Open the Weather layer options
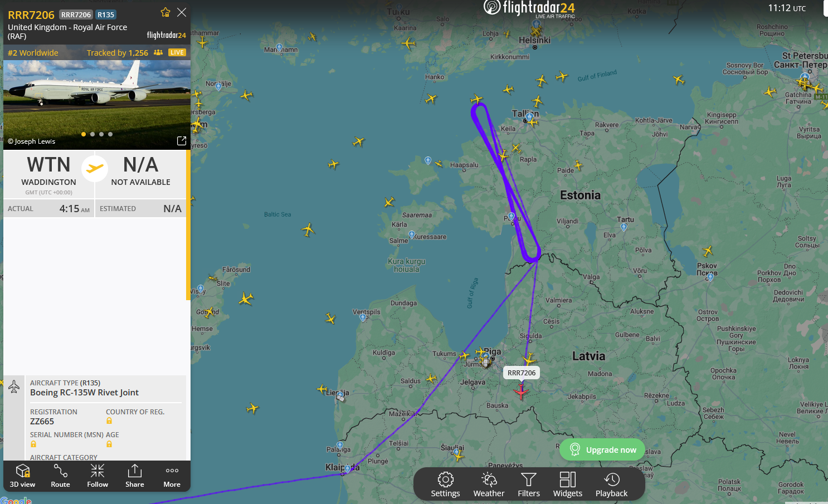This screenshot has width=828, height=504. [489, 485]
